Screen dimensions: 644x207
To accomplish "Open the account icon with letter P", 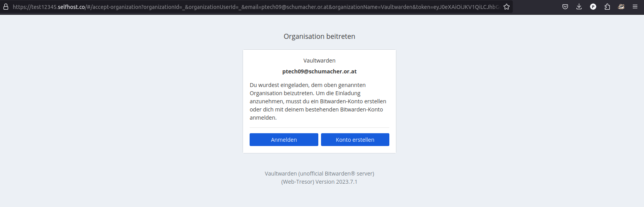I will [x=593, y=7].
